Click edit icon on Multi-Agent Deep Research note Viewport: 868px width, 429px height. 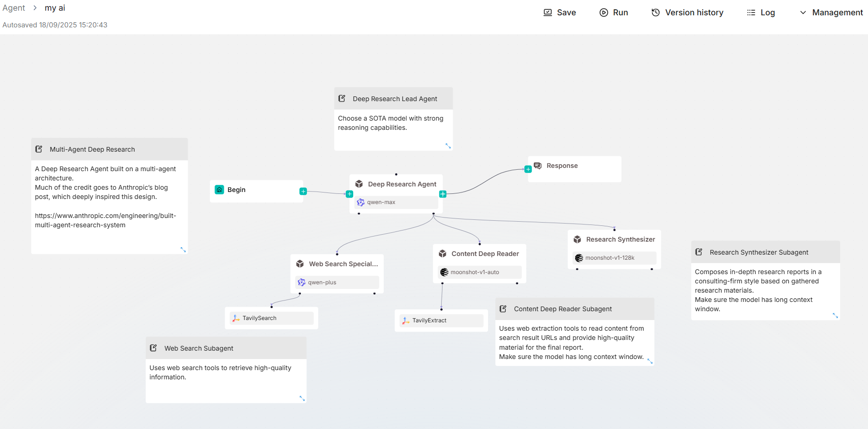pos(39,149)
